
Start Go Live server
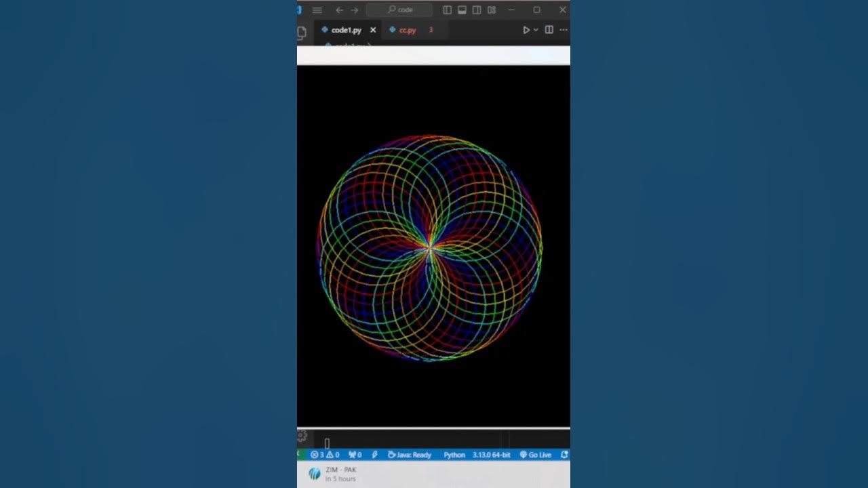pyautogui.click(x=535, y=455)
